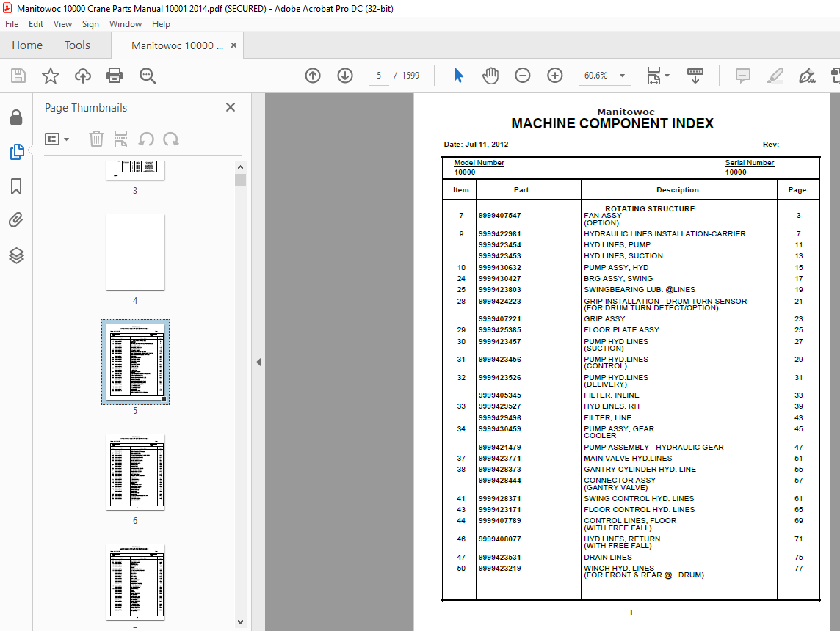Open the File menu
Viewport: 840px width, 631px height.
click(12, 24)
